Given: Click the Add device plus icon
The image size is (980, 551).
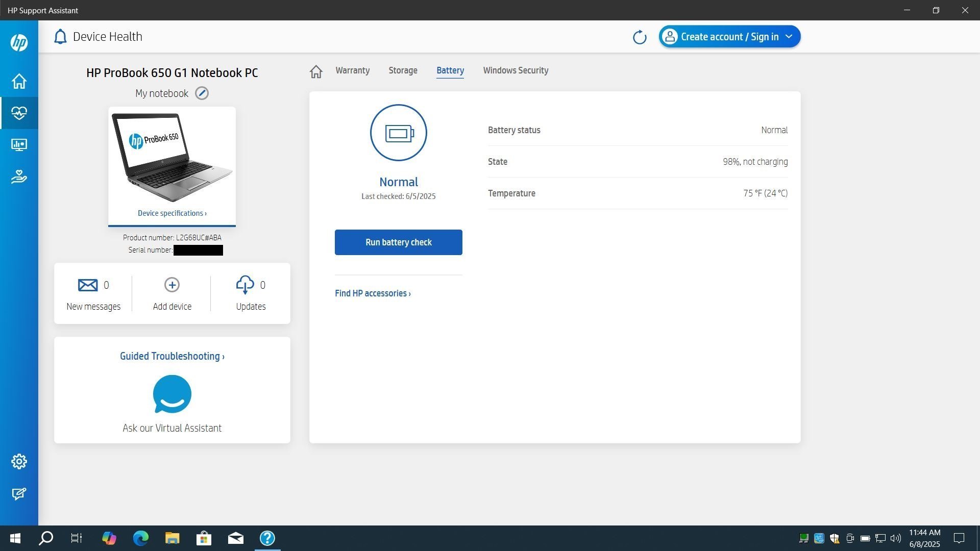Looking at the screenshot, I should click(172, 285).
